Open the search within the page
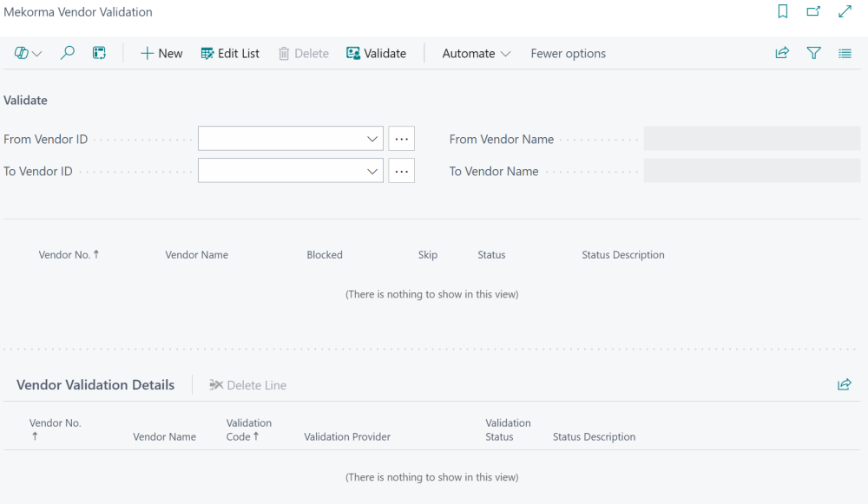The height and width of the screenshot is (504, 868). 67,53
